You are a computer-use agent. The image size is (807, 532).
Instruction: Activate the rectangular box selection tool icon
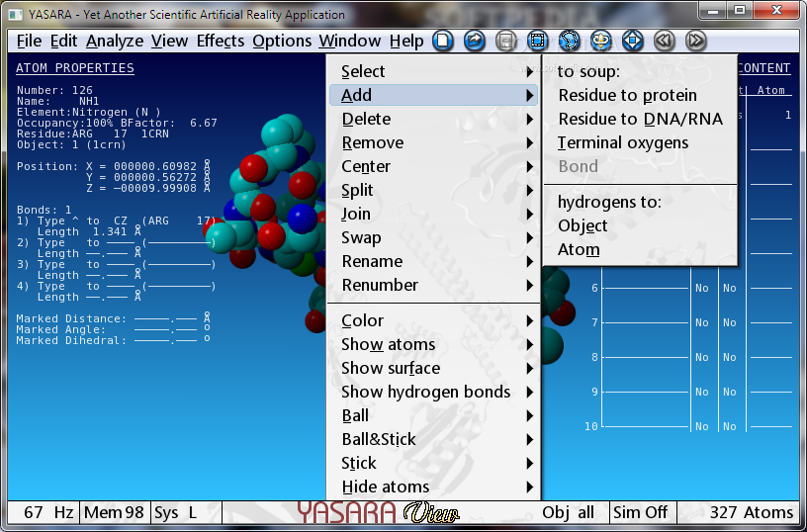pyautogui.click(x=537, y=41)
